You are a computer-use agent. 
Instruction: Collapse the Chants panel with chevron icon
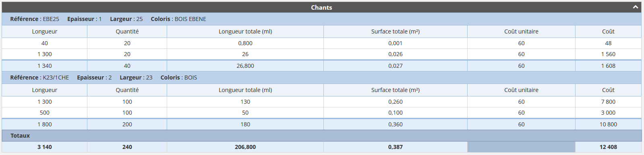635,7
